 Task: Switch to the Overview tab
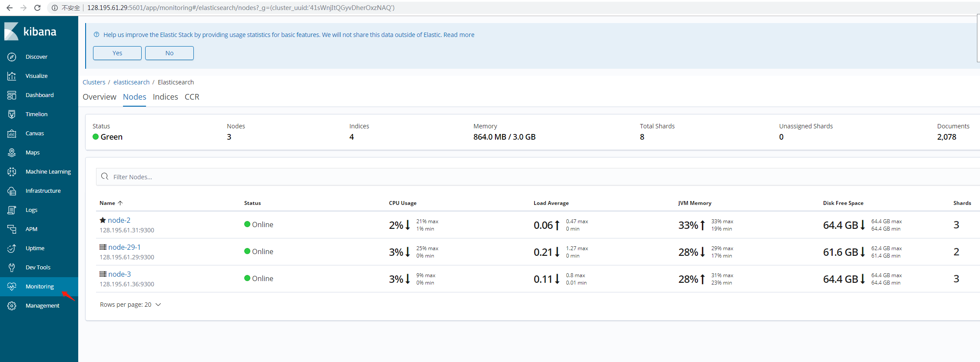click(x=100, y=97)
